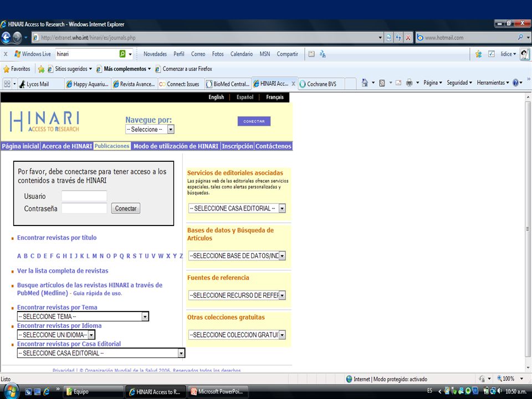The width and height of the screenshot is (532, 399).
Task: Open the SELECCIONE RECURSO DE REFERENCIA dropdown
Action: coord(237,295)
